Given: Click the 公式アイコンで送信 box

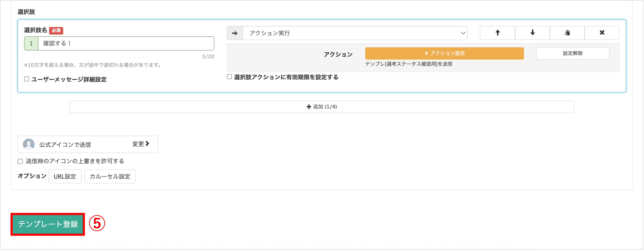Looking at the screenshot, I should 88,144.
